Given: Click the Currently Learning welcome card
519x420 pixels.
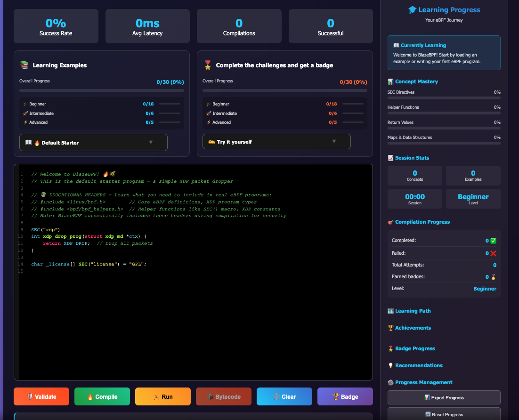Looking at the screenshot, I should point(444,53).
